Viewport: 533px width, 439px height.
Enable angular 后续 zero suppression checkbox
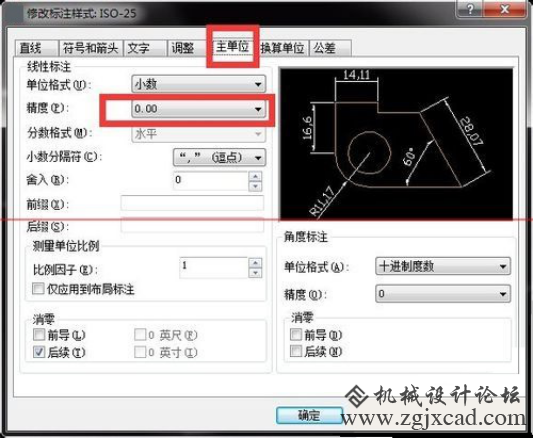(x=295, y=351)
